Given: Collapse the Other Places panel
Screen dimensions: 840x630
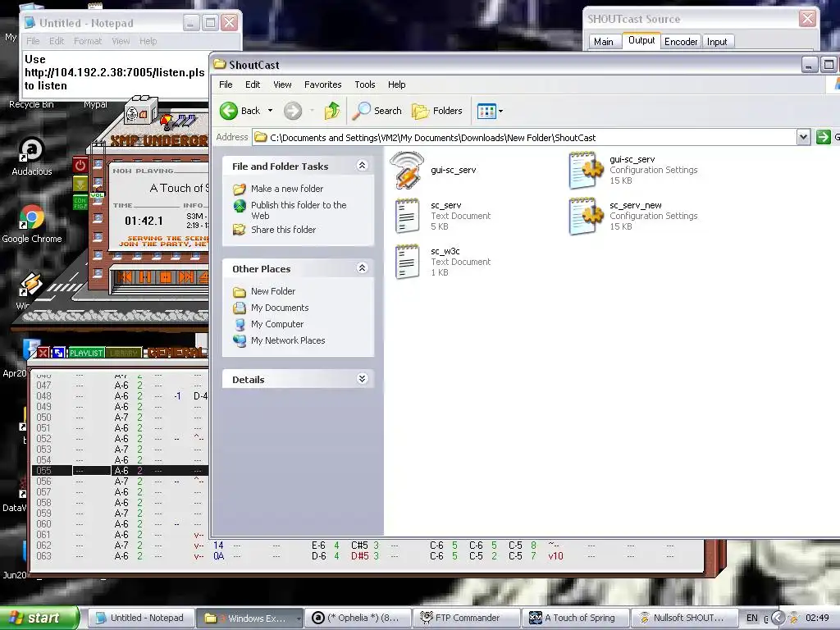Looking at the screenshot, I should [362, 268].
